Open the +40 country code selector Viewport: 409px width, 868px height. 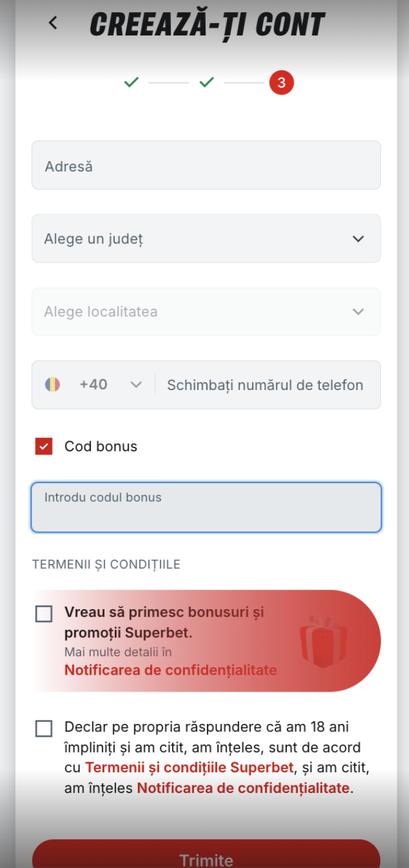110,385
